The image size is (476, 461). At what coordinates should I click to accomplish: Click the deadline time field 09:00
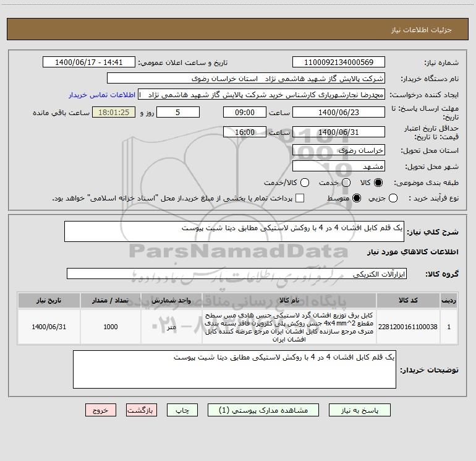pos(245,112)
